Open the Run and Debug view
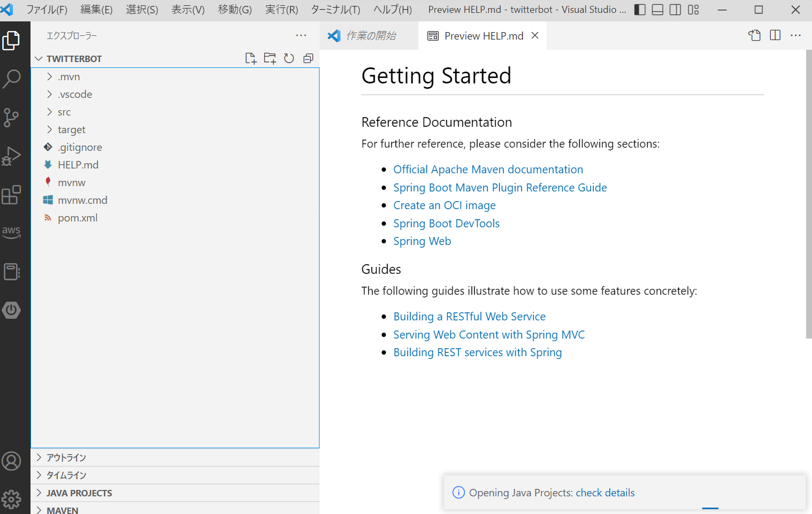This screenshot has width=812, height=514. pyautogui.click(x=11, y=156)
